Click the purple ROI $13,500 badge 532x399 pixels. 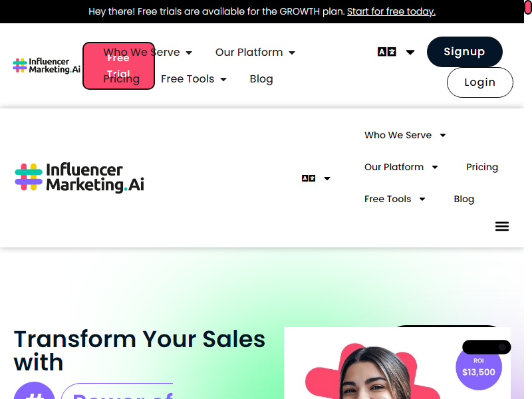(x=478, y=368)
